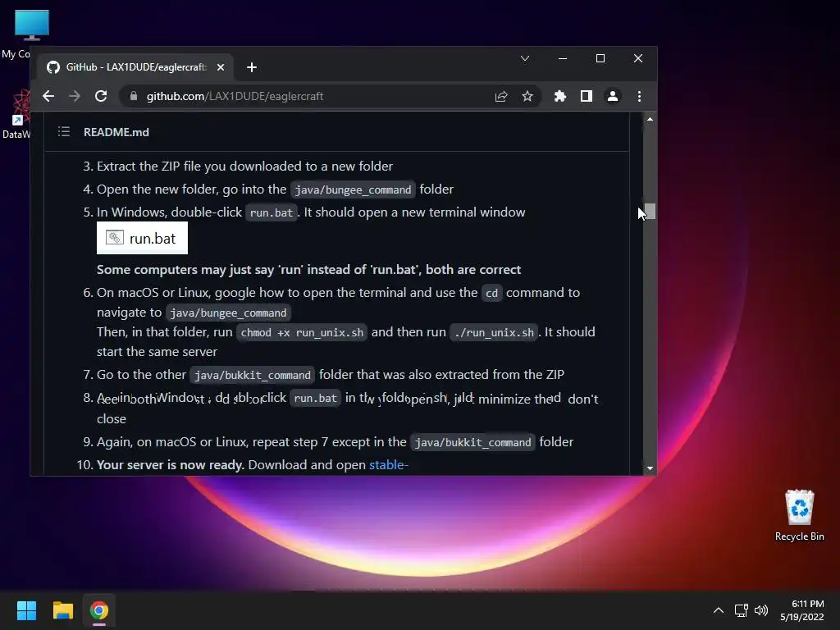This screenshot has height=630, width=840.
Task: Open Chrome profile avatar
Action: (612, 97)
